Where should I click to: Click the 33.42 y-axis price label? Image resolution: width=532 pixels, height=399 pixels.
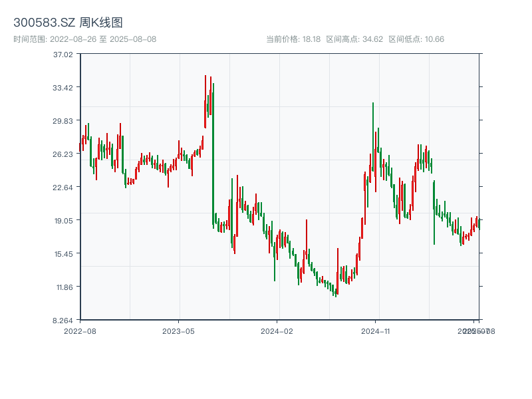[63, 88]
